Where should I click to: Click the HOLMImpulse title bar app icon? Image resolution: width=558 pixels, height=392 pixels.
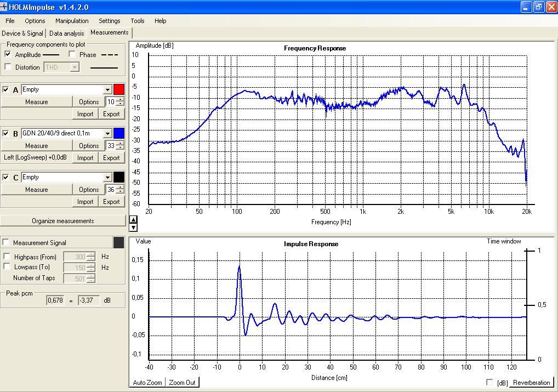click(3, 7)
